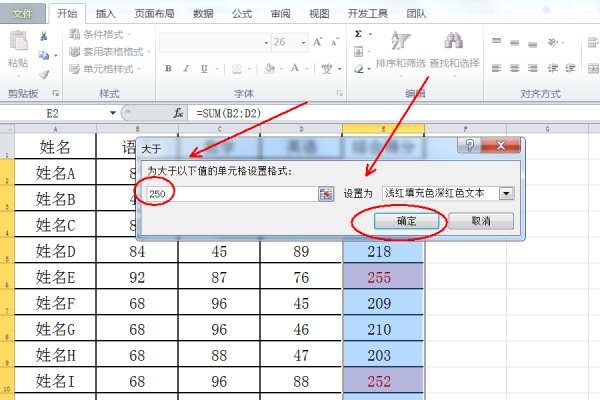Click the Paste (粘贴) icon
Viewport: 600px width, 400px height.
click(x=17, y=47)
